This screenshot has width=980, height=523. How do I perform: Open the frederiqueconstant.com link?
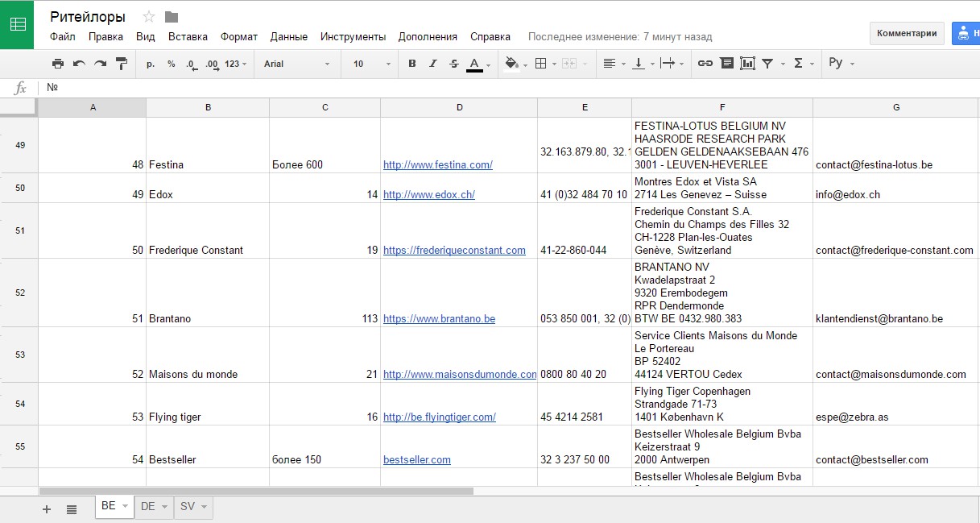(x=454, y=250)
